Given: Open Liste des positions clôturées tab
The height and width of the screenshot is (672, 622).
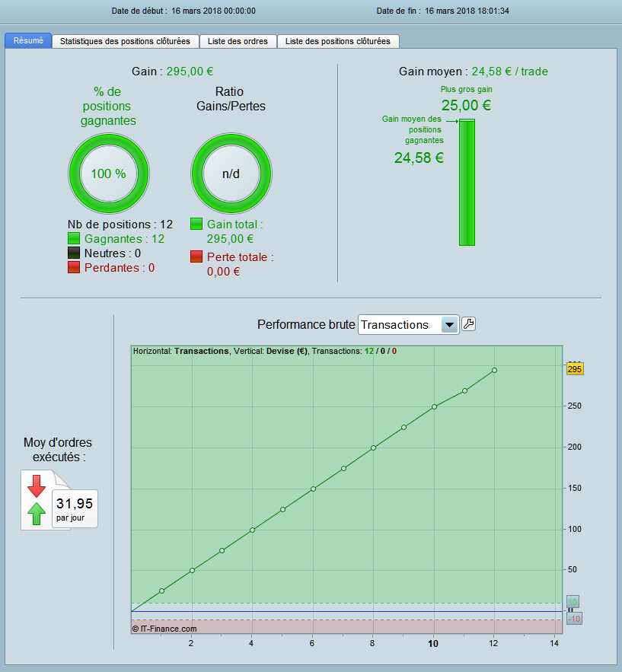Looking at the screenshot, I should click(338, 41).
